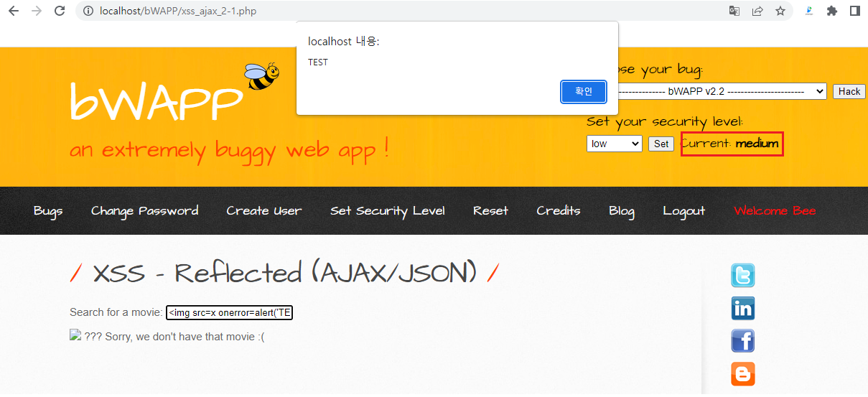Click the Welcome Bee text
Image resolution: width=868 pixels, height=397 pixels.
[775, 210]
